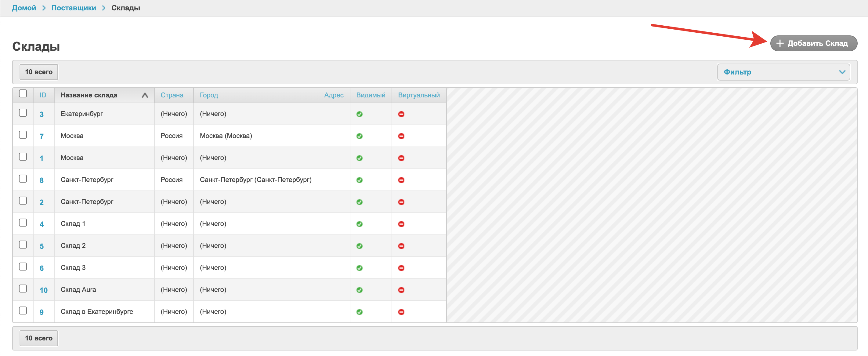Viewport: 868px width, 356px height.
Task: Check the select-all checkbox in table header
Action: (23, 94)
